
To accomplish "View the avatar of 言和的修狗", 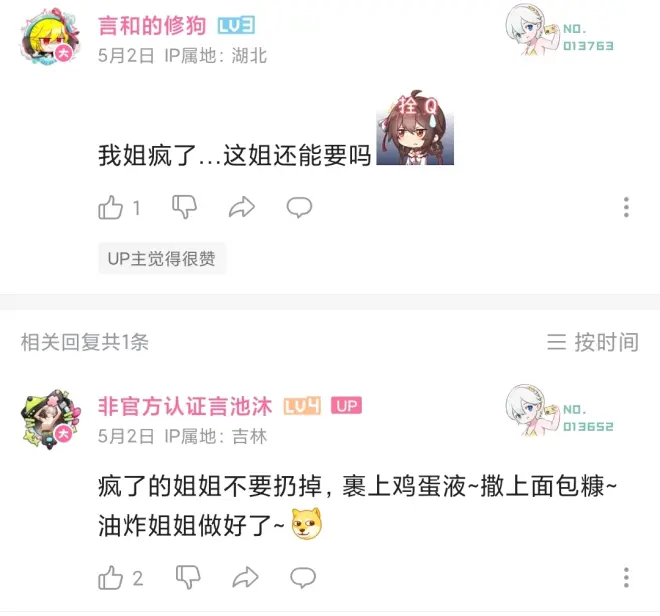I will pos(50,37).
